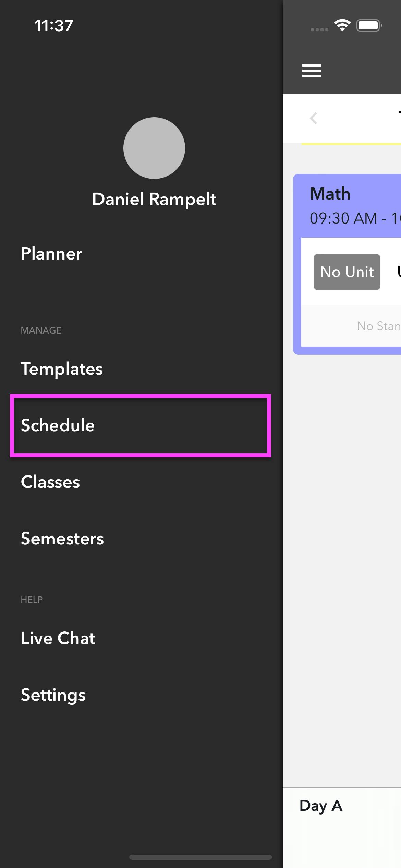Tap the 09:30 AM time text
The image size is (401, 868).
343,218
